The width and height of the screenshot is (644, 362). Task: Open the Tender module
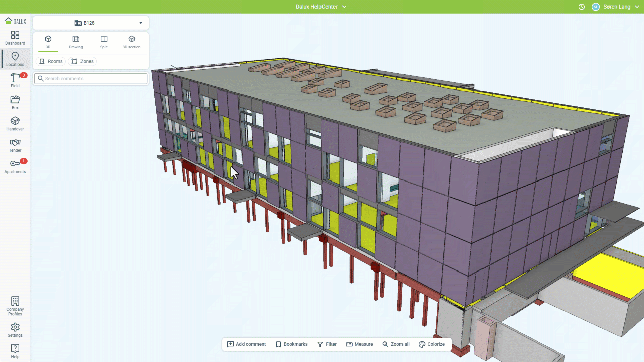tap(15, 145)
